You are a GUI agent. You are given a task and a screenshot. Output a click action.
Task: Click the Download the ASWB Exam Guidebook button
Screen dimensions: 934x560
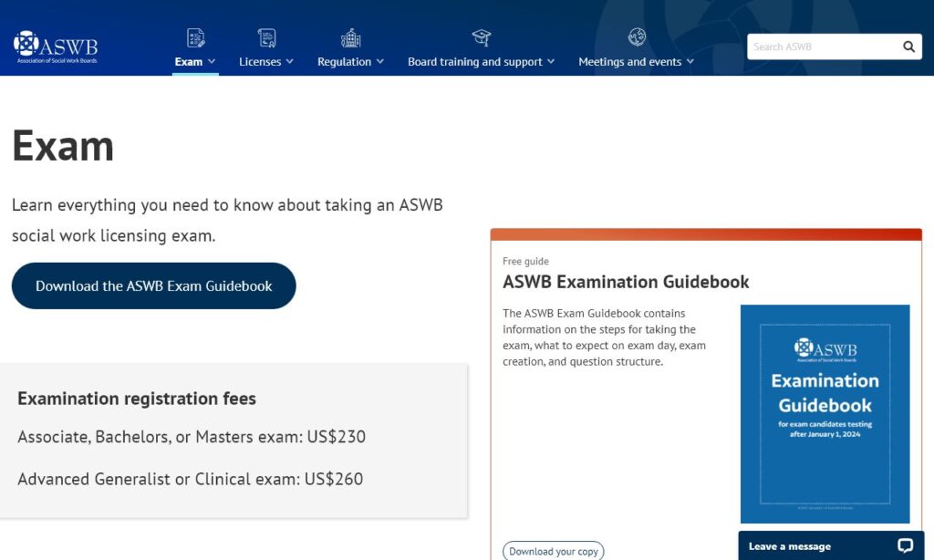(x=153, y=285)
